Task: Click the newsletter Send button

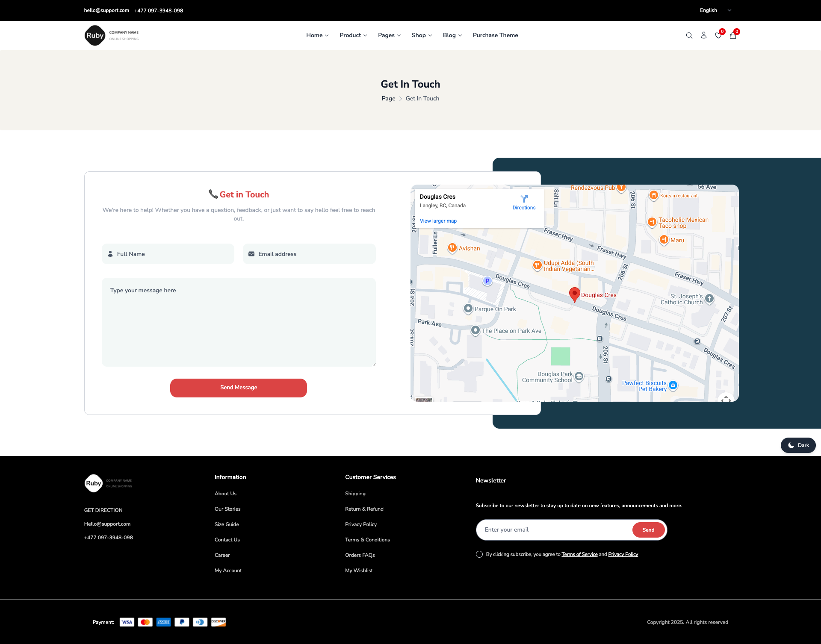Action: (x=648, y=530)
